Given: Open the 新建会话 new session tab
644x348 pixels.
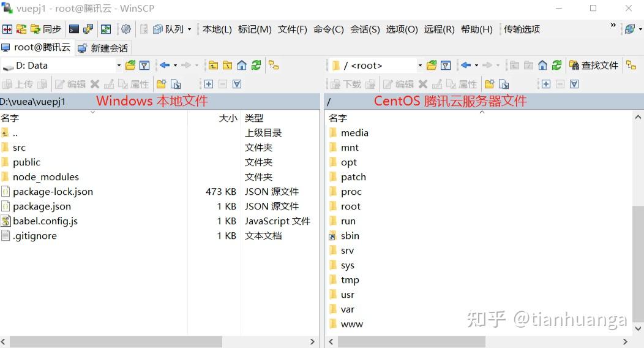Looking at the screenshot, I should coord(103,48).
